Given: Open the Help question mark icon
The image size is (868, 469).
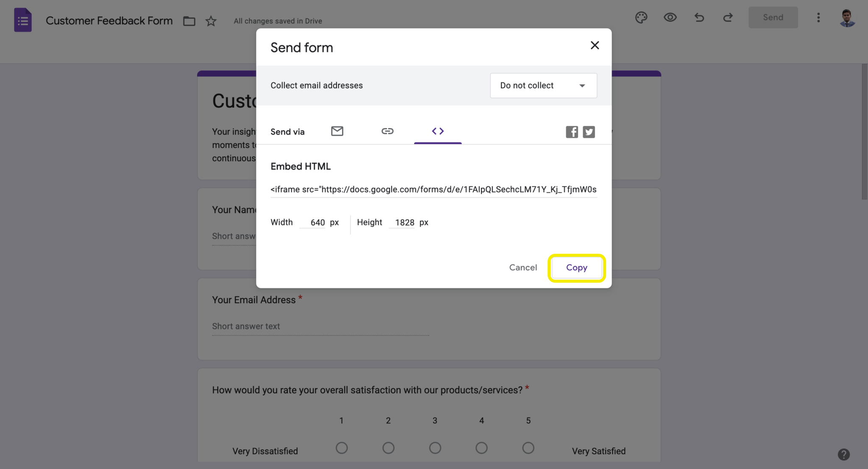Looking at the screenshot, I should click(843, 454).
